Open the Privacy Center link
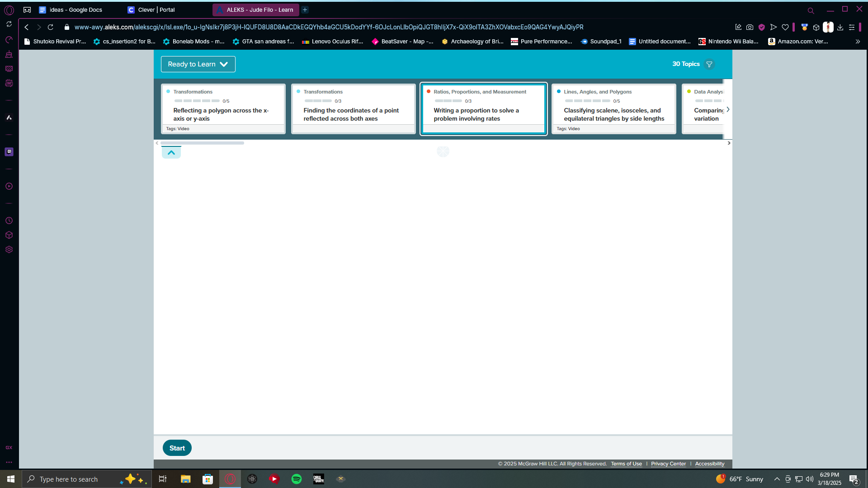This screenshot has height=488, width=868. point(668,464)
